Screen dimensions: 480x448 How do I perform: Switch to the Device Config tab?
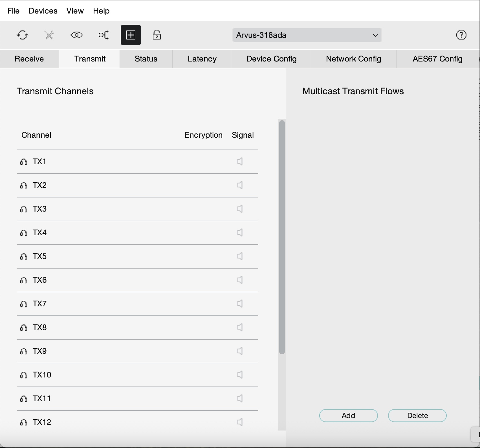[x=271, y=59]
